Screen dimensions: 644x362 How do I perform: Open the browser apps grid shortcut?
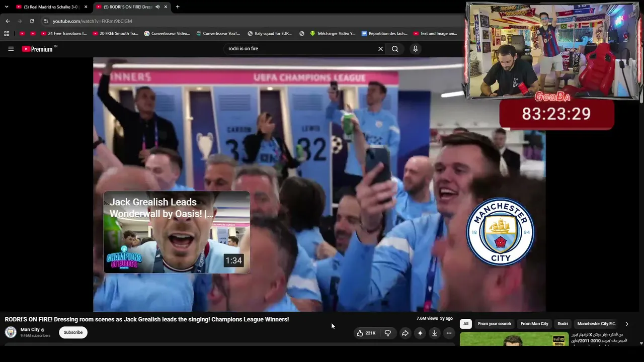tap(7, 34)
